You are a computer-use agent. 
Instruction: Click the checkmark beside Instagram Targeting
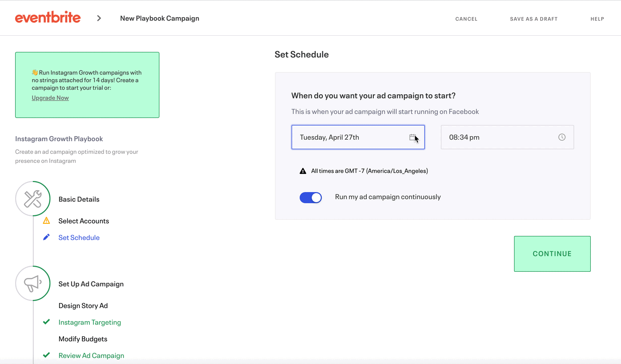point(46,322)
